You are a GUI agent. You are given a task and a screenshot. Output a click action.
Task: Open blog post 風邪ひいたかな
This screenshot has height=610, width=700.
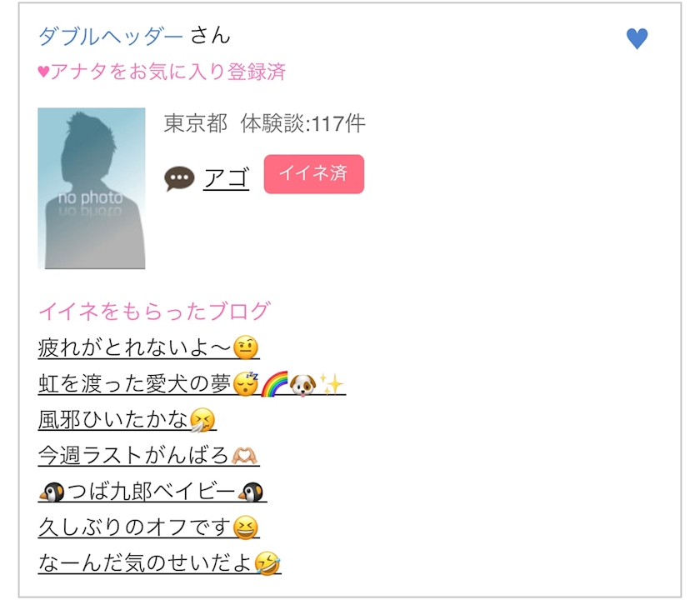point(127,420)
